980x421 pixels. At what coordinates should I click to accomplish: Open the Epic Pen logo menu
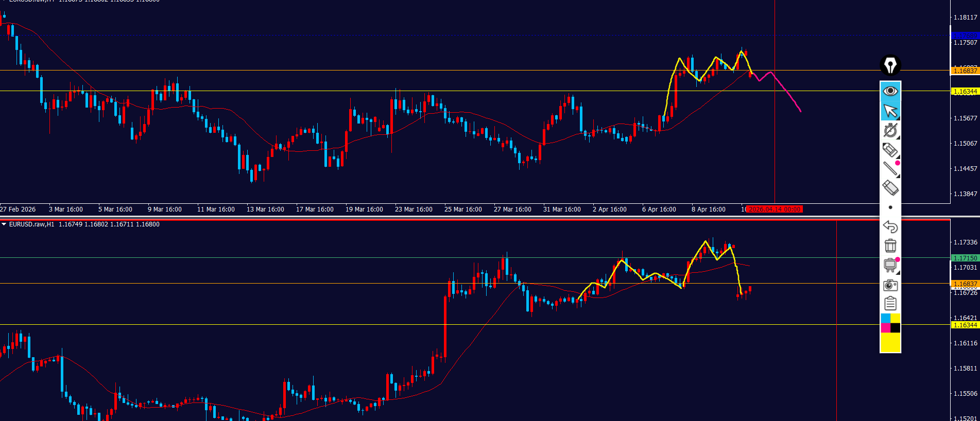pos(890,65)
